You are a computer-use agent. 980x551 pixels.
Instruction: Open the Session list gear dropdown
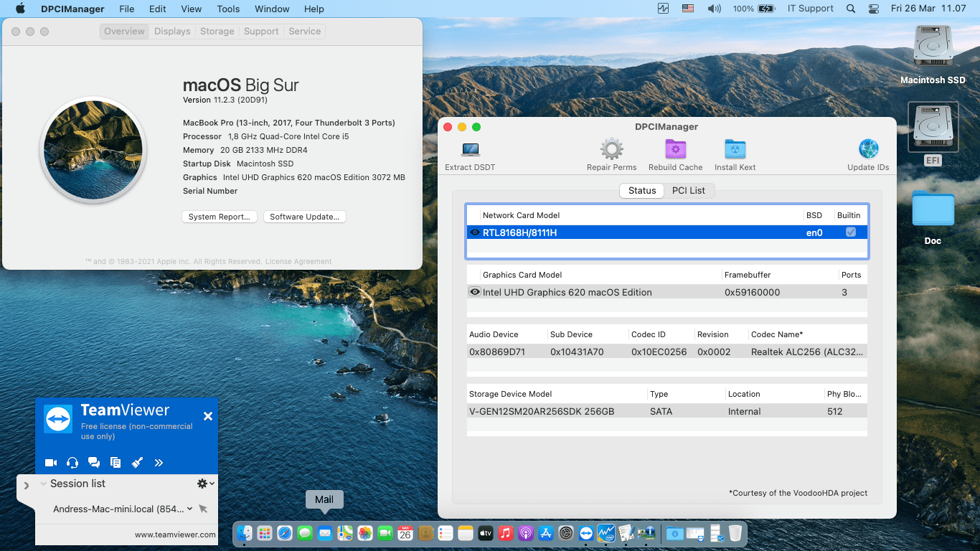(x=206, y=484)
